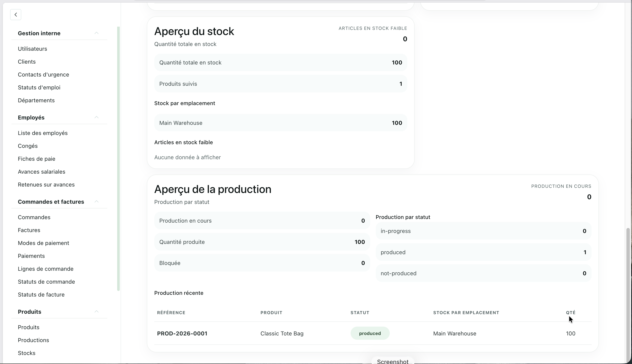Open the Clients page
Viewport: 632px width, 364px height.
click(27, 62)
